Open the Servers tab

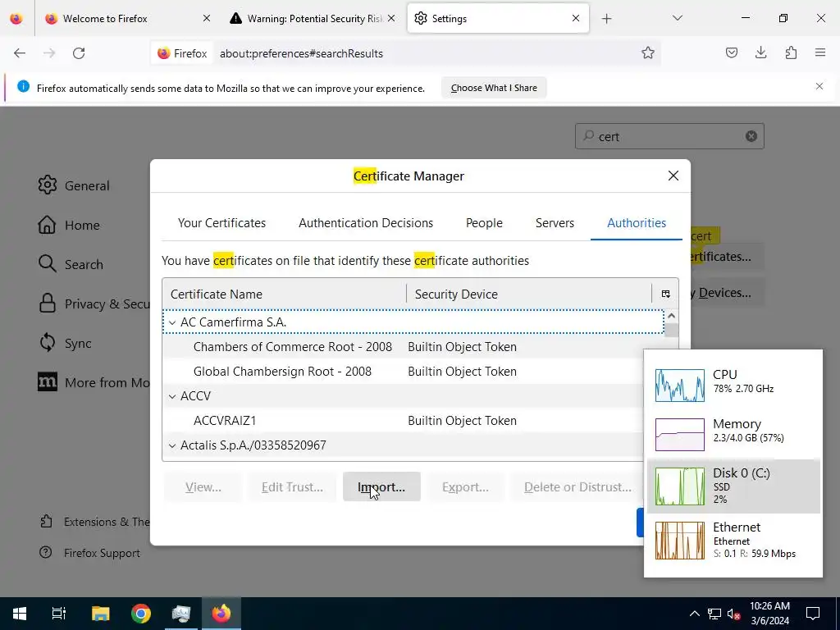[x=555, y=223]
